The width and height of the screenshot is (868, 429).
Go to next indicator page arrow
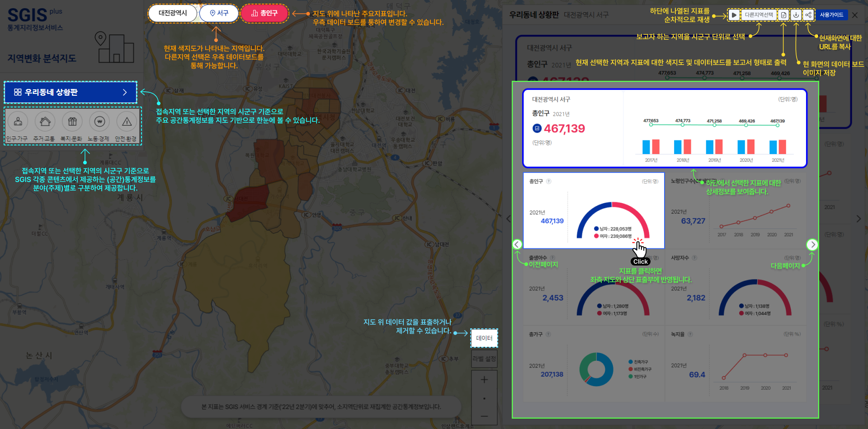tap(812, 244)
